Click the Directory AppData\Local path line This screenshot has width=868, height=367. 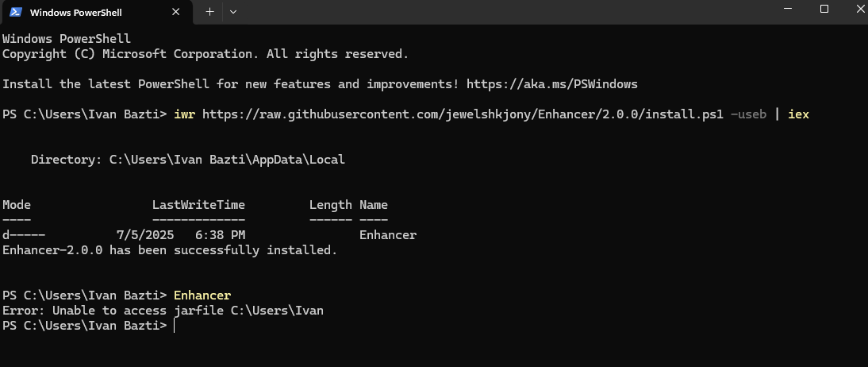pos(188,160)
